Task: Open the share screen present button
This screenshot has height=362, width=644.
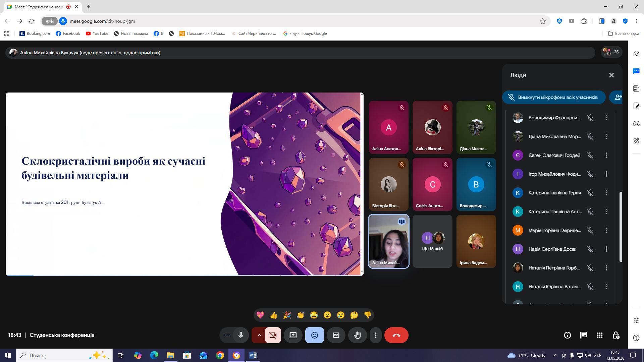Action: (293, 335)
